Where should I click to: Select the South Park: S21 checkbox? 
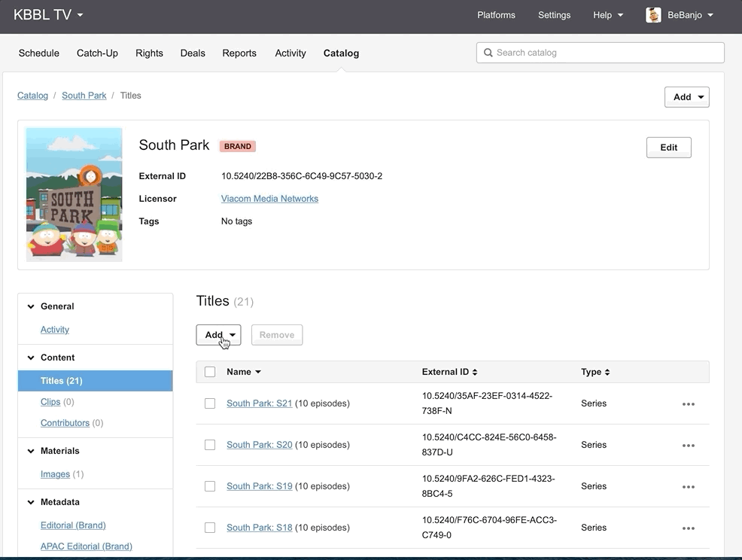point(210,403)
